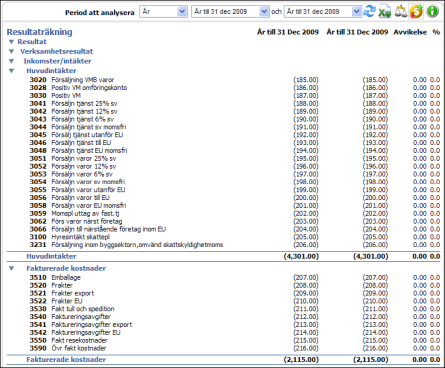Viewport: 445px width, 368px height.
Task: Collapse the Resultat section
Action: [x=12, y=42]
